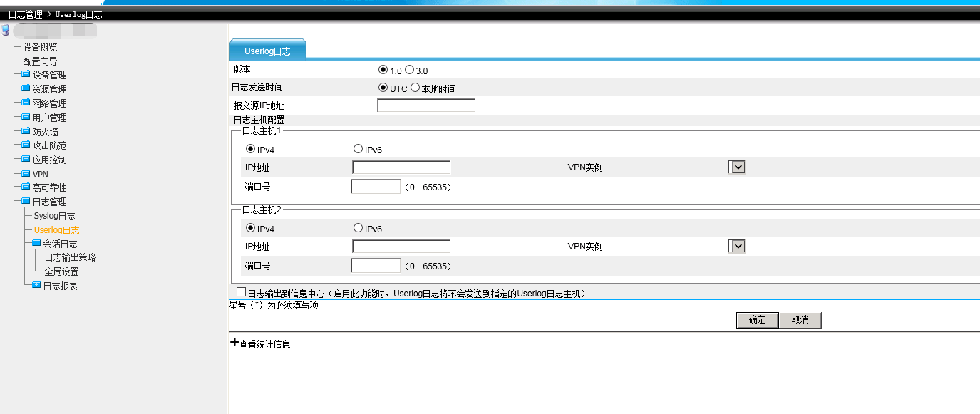Image resolution: width=980 pixels, height=414 pixels.
Task: Click folder icon beside 资源管理
Action: (x=26, y=88)
